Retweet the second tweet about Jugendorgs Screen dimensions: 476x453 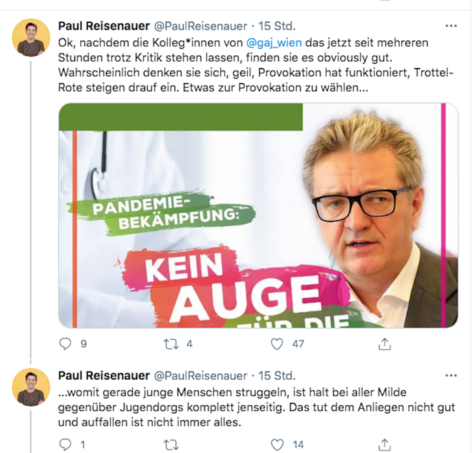pyautogui.click(x=171, y=444)
